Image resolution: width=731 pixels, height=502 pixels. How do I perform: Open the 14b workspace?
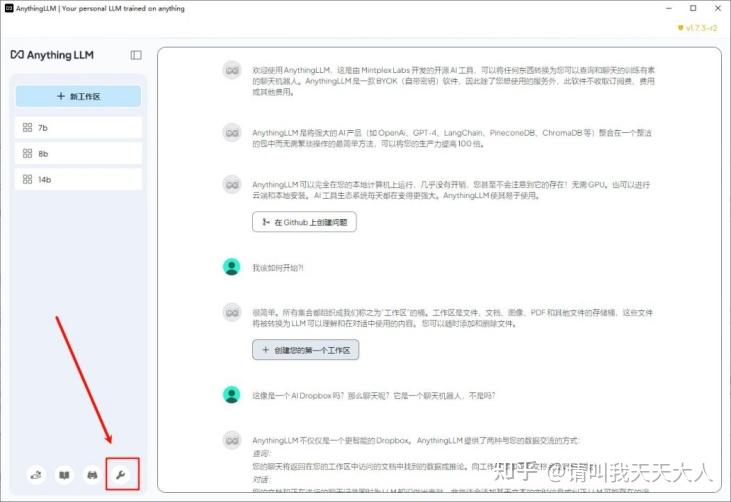point(78,179)
